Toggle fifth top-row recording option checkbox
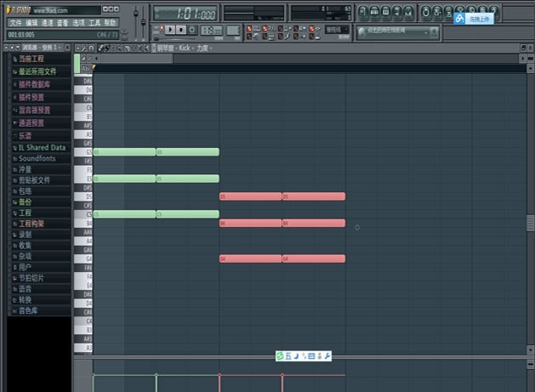The image size is (535, 392). [311, 29]
